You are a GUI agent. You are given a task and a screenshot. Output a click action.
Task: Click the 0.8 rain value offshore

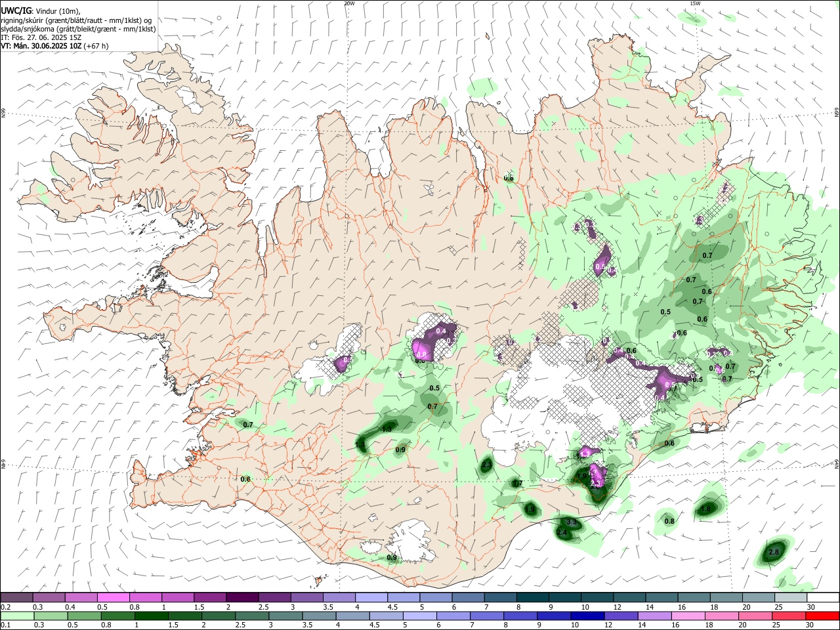669,521
